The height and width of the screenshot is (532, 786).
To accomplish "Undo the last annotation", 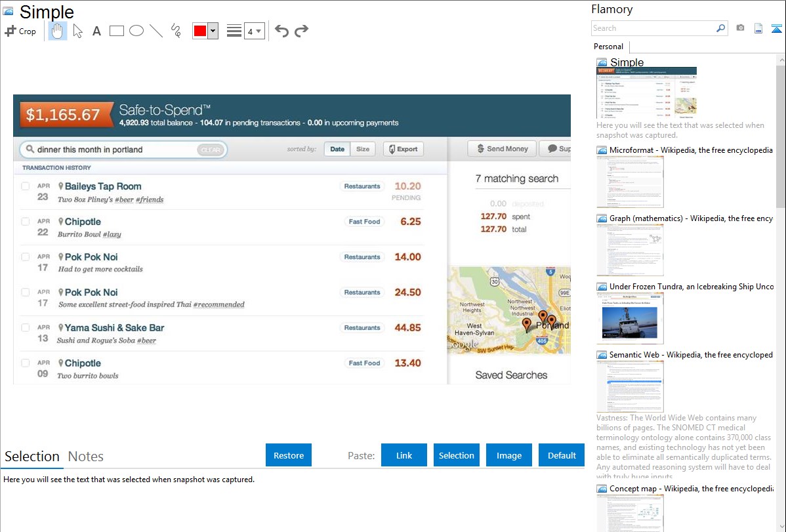I will tap(281, 31).
